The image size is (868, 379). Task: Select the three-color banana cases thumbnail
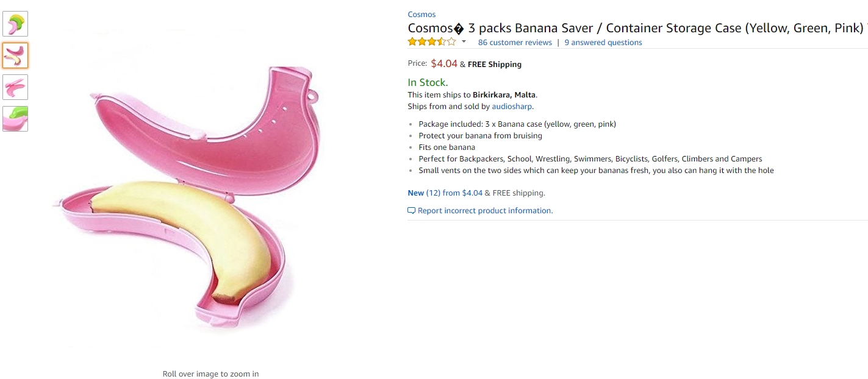pos(15,24)
